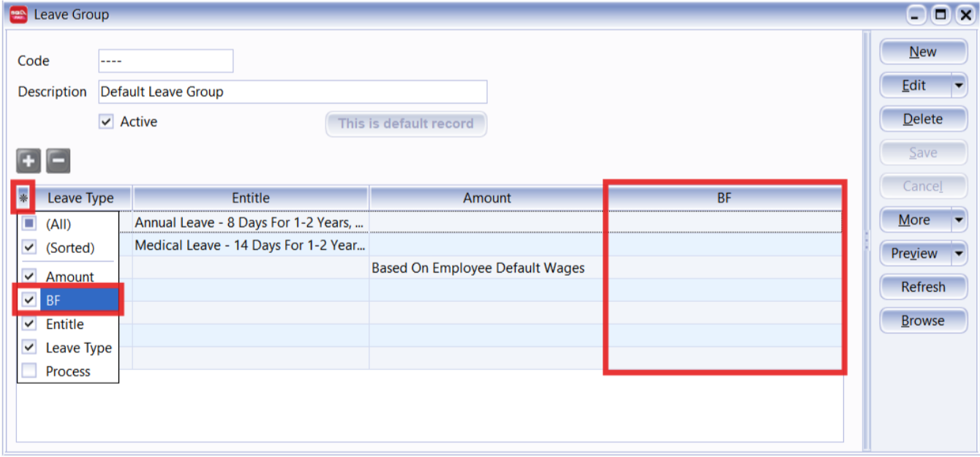Open the column chooser asterisk icon
Viewport: 980px width, 457px height.
pyautogui.click(x=23, y=198)
